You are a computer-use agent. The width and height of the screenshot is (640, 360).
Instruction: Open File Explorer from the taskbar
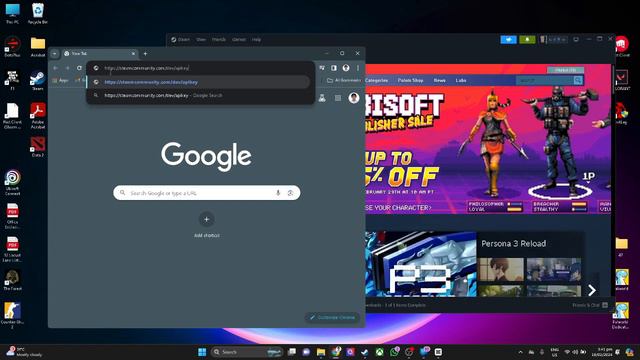321,352
